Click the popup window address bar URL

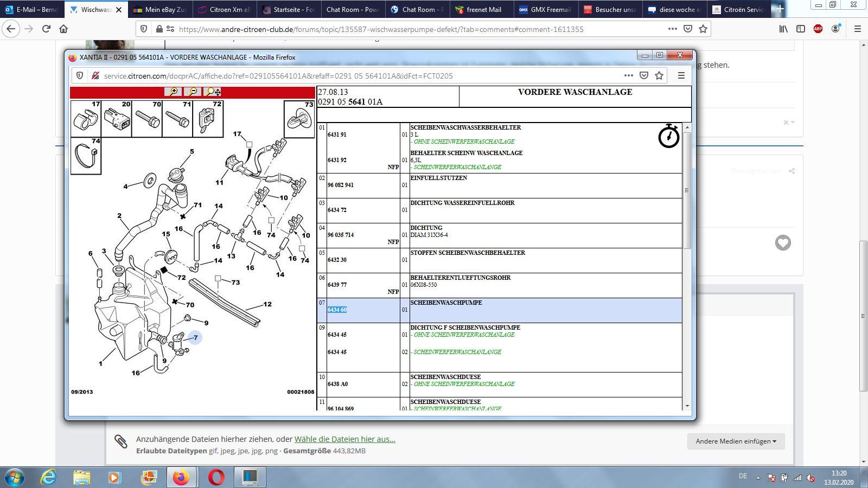pyautogui.click(x=278, y=76)
